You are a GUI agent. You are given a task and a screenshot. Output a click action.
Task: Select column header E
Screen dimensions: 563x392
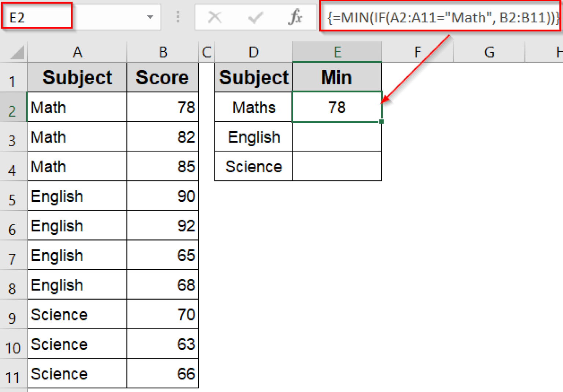pyautogui.click(x=337, y=52)
